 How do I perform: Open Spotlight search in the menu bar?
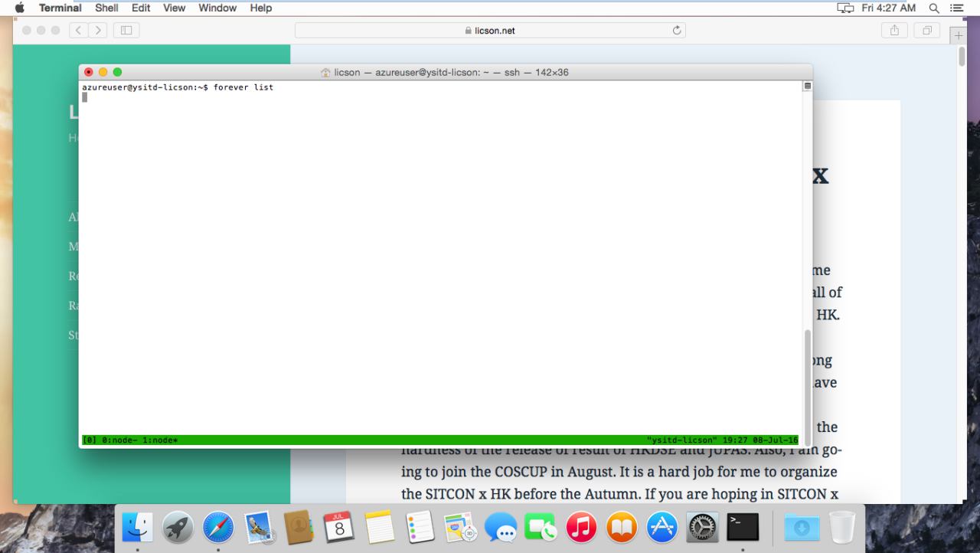(933, 8)
